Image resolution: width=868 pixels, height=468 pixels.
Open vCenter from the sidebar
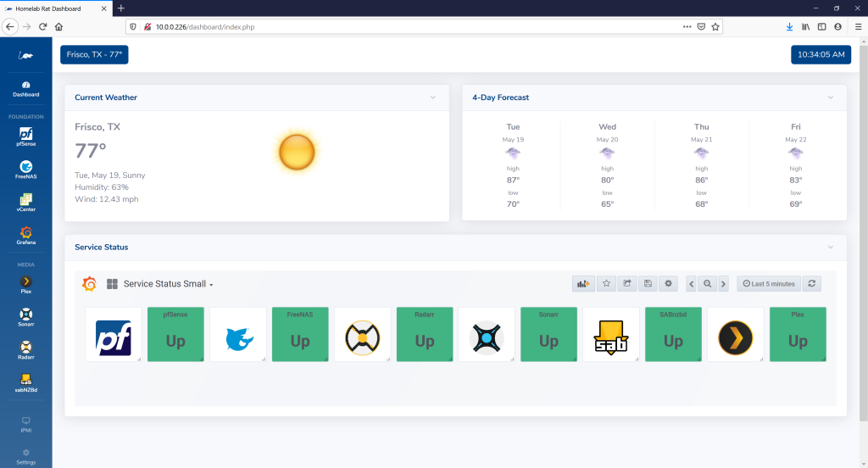26,202
